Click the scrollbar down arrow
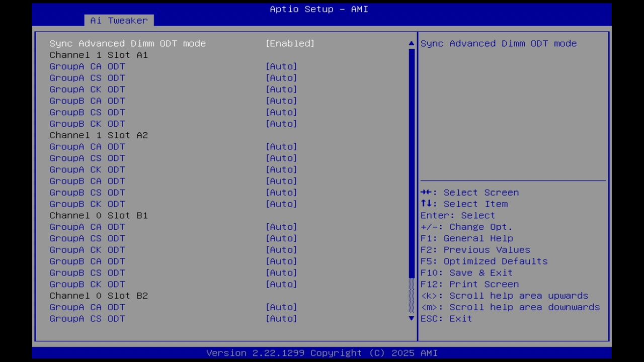 tap(411, 318)
